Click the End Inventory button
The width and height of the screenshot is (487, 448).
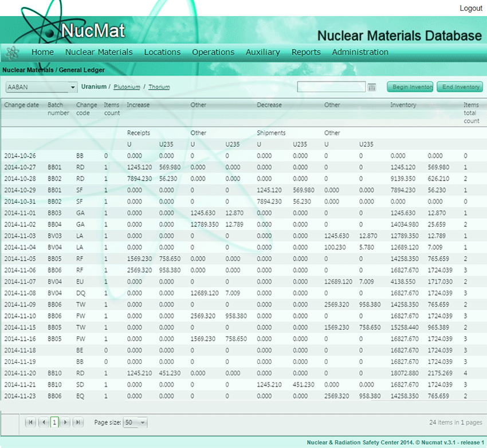pos(460,87)
